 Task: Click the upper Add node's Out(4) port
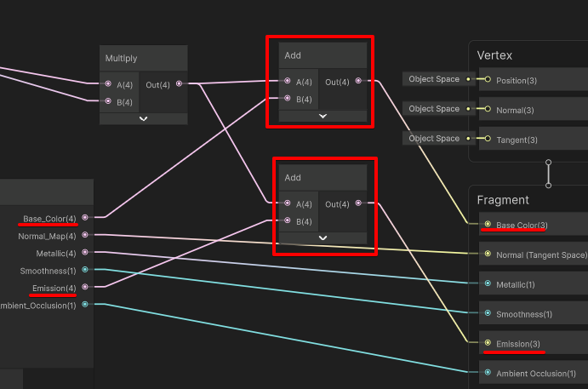click(358, 82)
